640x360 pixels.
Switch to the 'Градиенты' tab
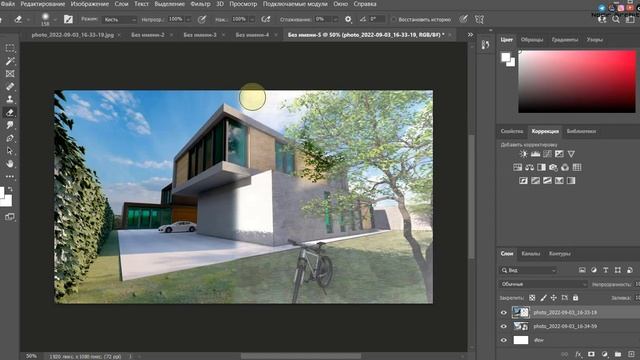pos(565,40)
